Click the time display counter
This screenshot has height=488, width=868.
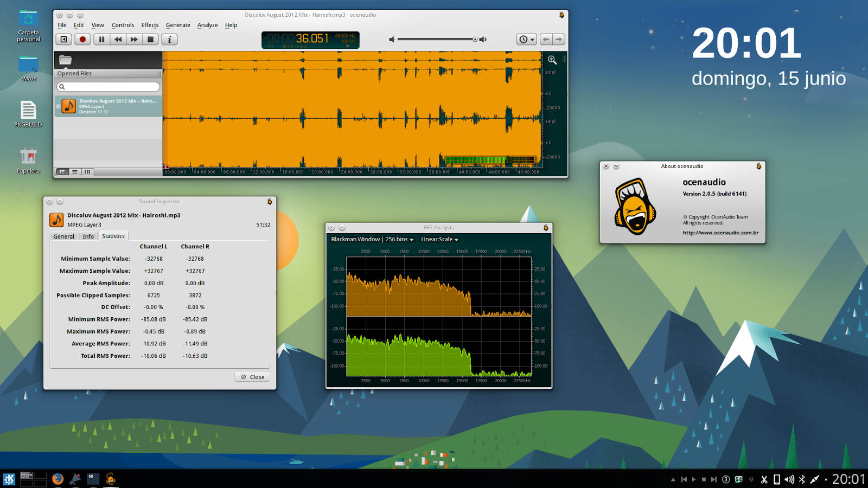(310, 40)
